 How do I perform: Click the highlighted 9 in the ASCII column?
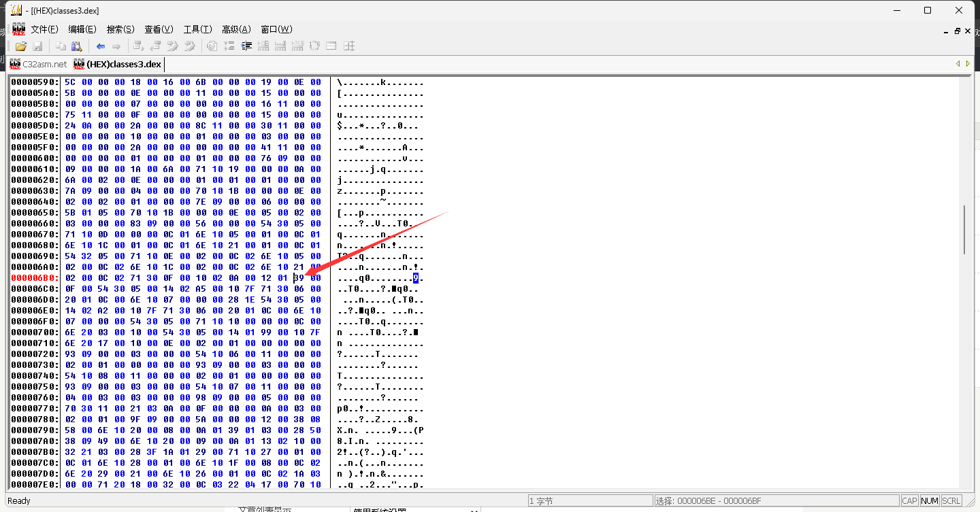[x=415, y=277]
